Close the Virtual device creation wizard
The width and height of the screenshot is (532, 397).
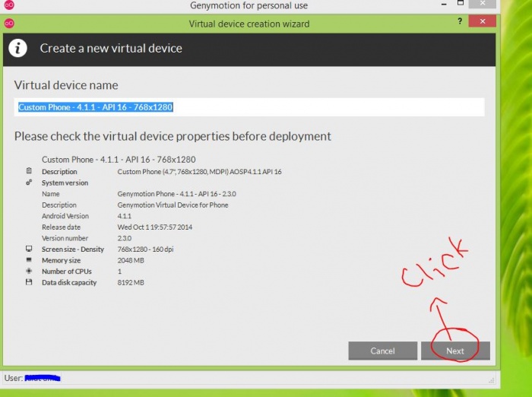click(482, 21)
